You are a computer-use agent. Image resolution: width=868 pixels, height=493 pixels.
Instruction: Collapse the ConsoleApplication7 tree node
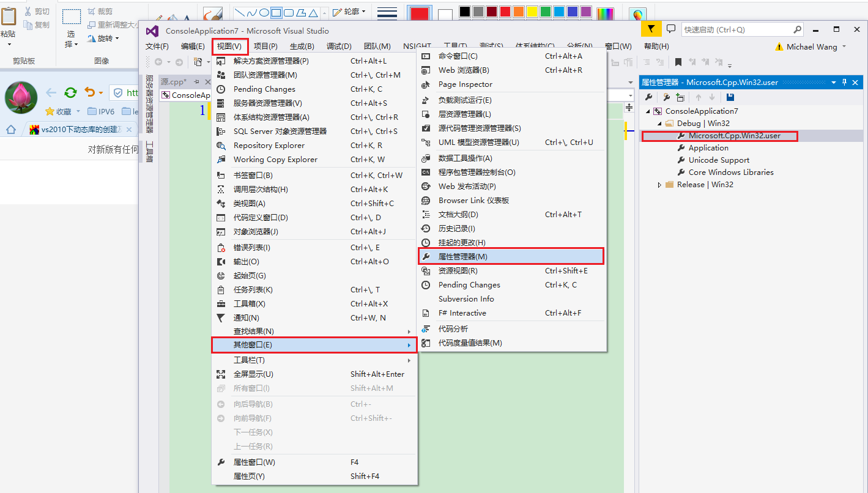(x=648, y=111)
